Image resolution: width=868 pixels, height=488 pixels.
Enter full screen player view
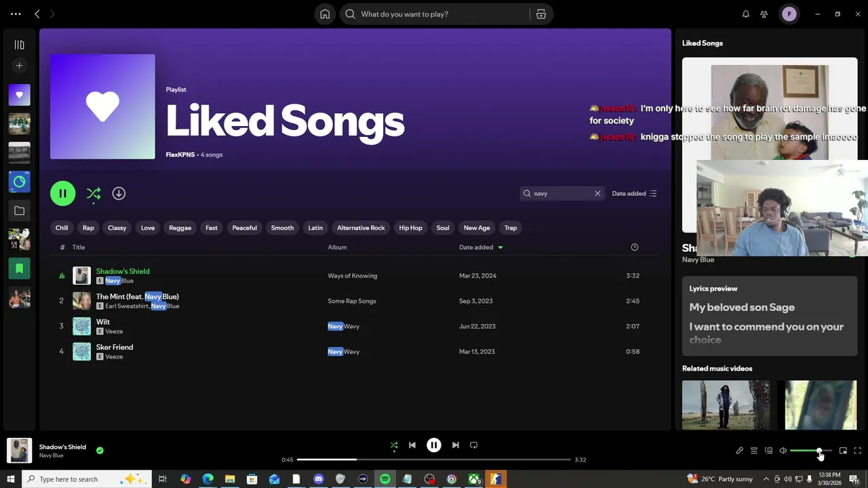click(858, 451)
